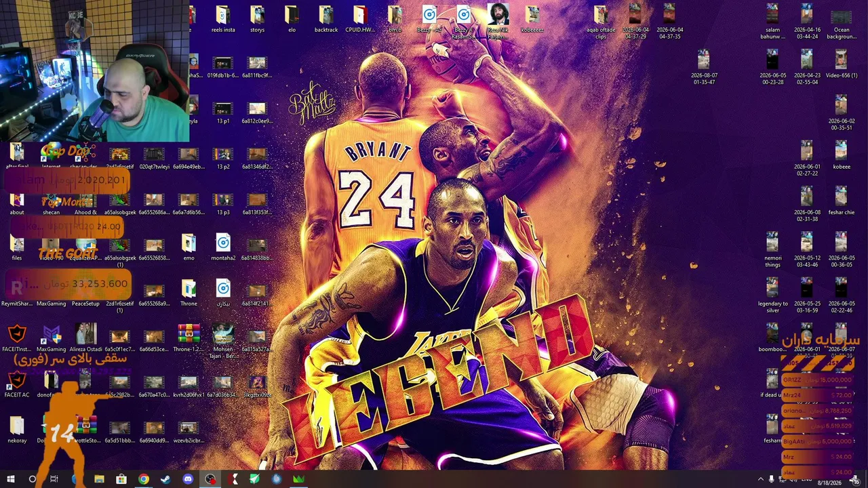Select the 'backtrack' desktop folder

point(326,20)
